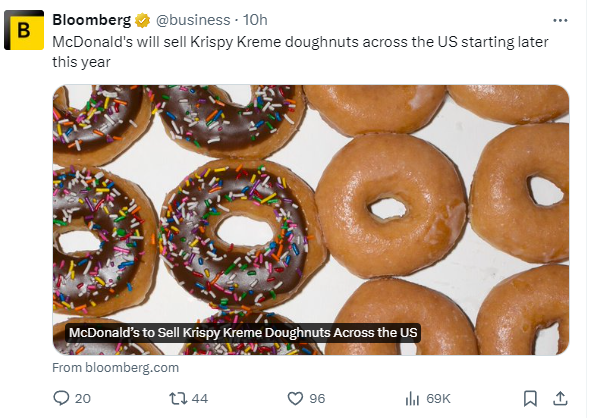
Task: Click the reply speech bubble icon
Action: click(61, 398)
